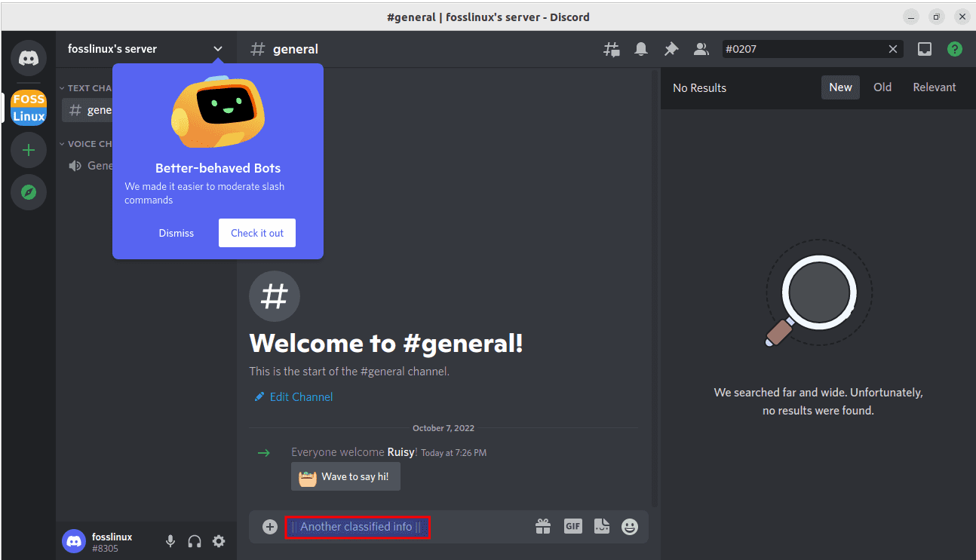
Task: Open User Settings gear
Action: 219,541
